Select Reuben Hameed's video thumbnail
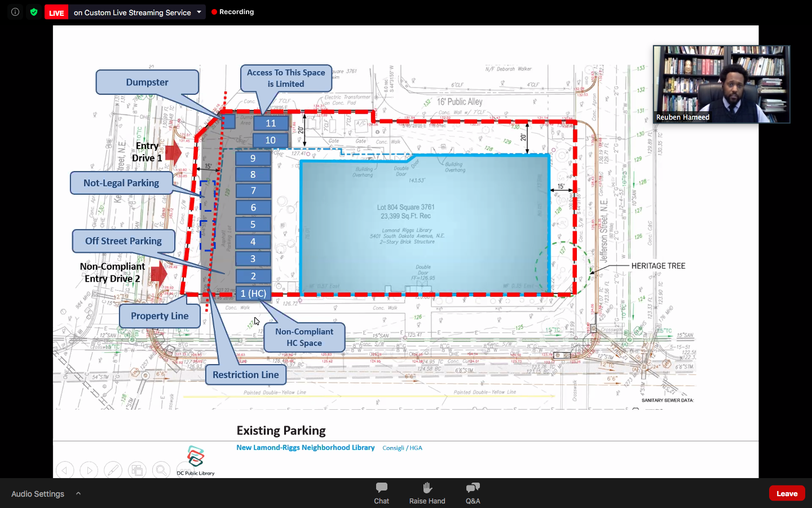Image resolution: width=812 pixels, height=508 pixels. (x=721, y=84)
